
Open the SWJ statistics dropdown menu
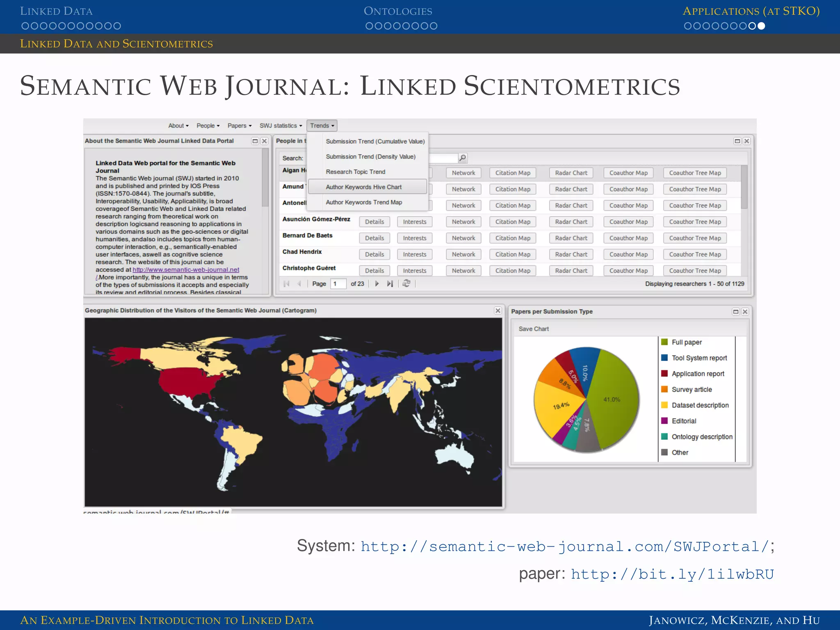pyautogui.click(x=281, y=126)
